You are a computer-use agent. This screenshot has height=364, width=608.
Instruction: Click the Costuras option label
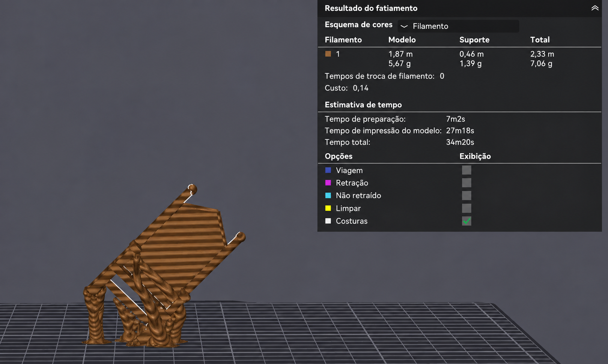352,221
